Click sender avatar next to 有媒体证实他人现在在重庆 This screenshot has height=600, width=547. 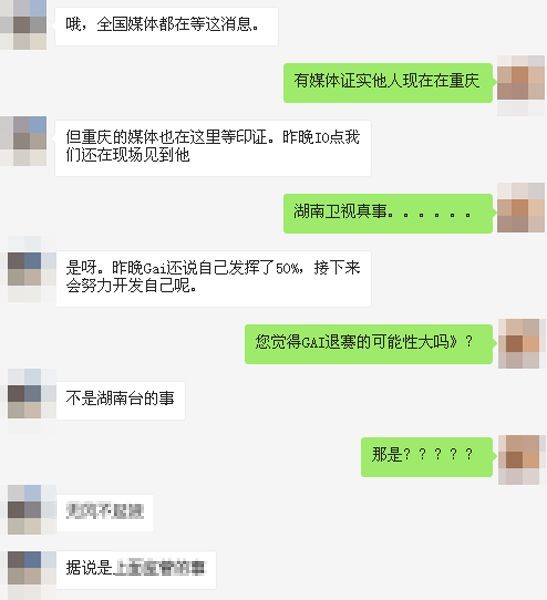(x=521, y=85)
